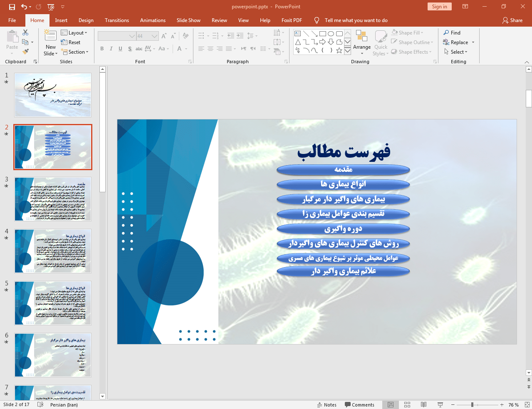Click the Sign in button
The width and height of the screenshot is (532, 409).
click(x=439, y=7)
